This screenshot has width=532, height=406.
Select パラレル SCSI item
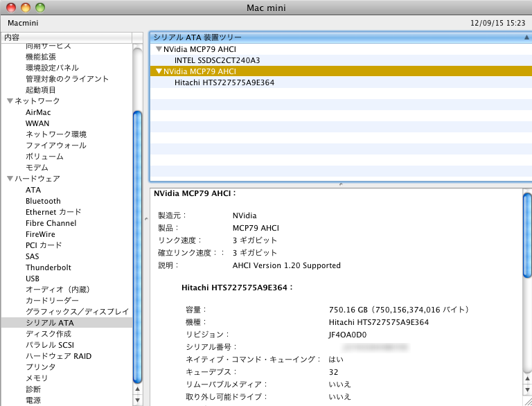click(x=50, y=345)
